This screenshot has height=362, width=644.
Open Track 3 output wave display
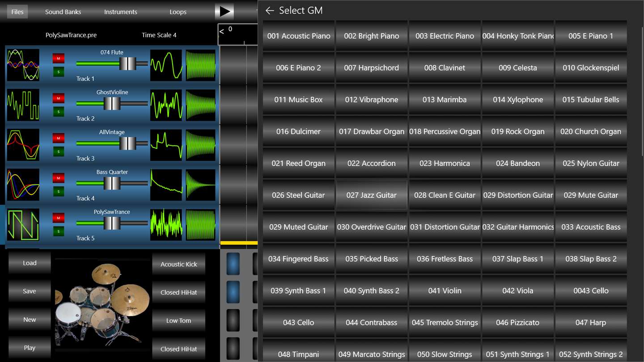pos(166,145)
